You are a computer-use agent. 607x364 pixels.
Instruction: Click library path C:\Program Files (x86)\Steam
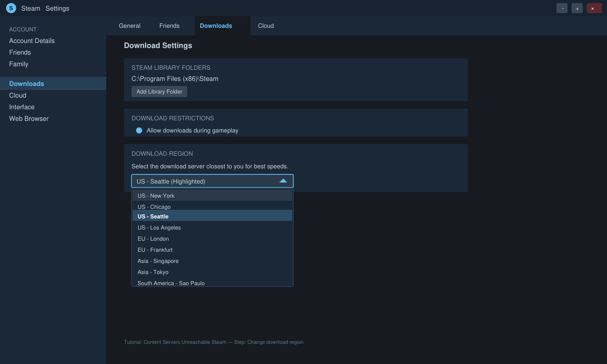175,79
